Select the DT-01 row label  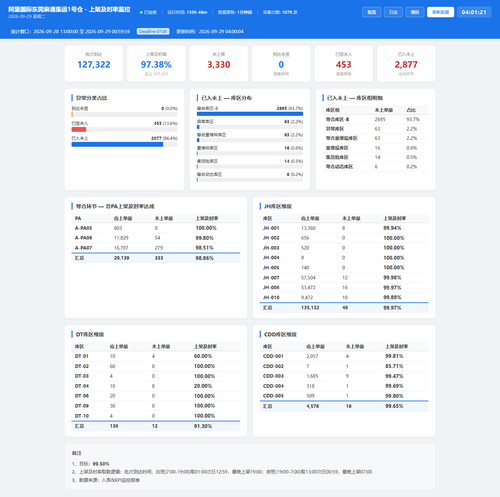[x=82, y=356]
